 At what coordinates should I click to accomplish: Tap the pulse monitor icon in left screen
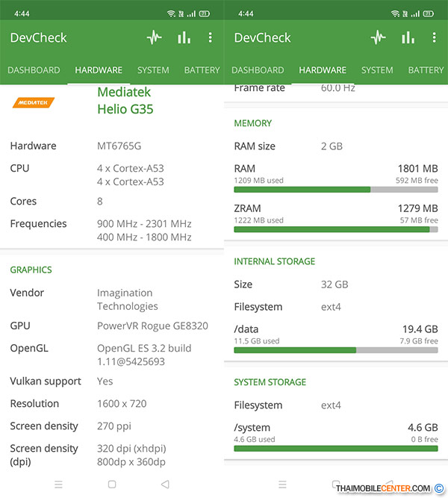[x=155, y=38]
